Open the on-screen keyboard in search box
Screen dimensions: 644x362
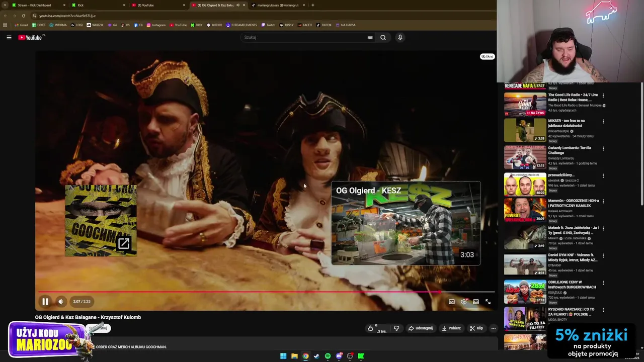click(x=370, y=37)
